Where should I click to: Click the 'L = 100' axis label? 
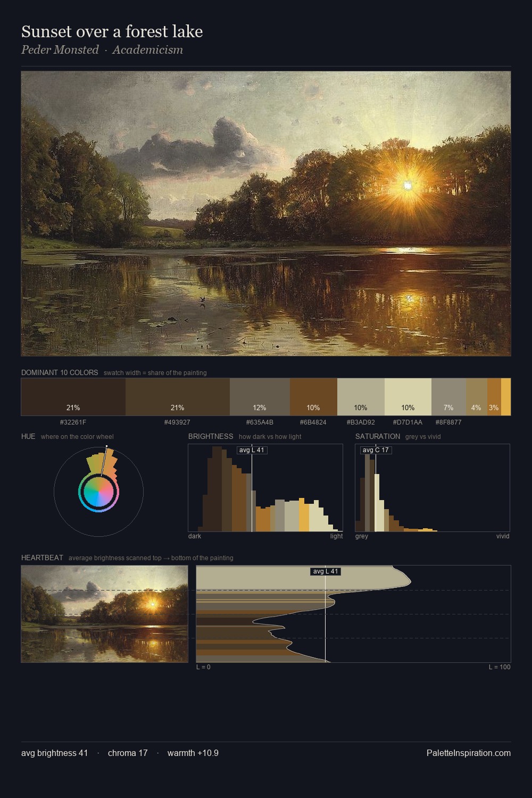click(500, 667)
